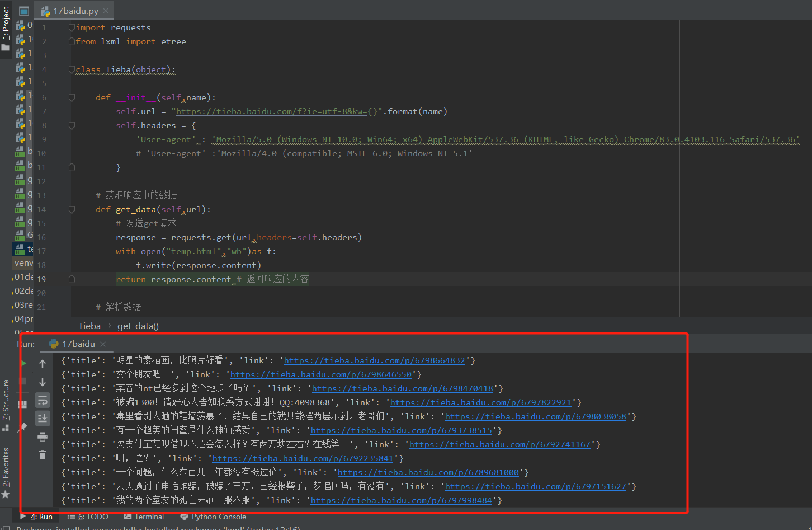
Task: Click the tieba.baidu.com URL string on line 7
Action: click(277, 111)
